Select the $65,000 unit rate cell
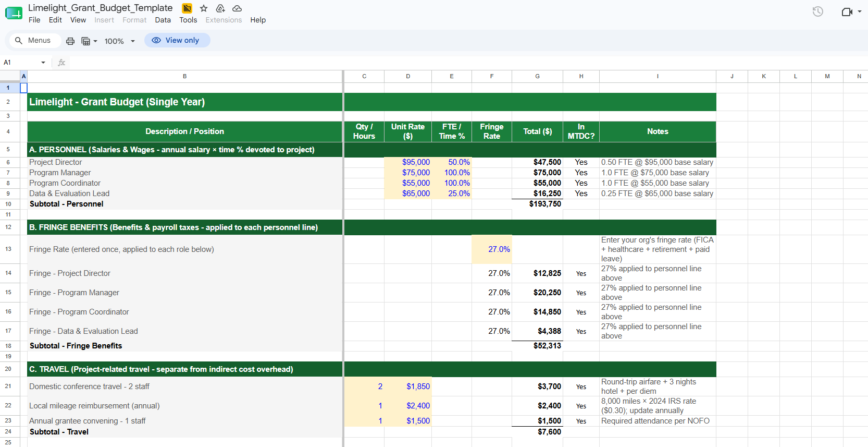Viewport: 868px width, 447px height. click(x=408, y=194)
